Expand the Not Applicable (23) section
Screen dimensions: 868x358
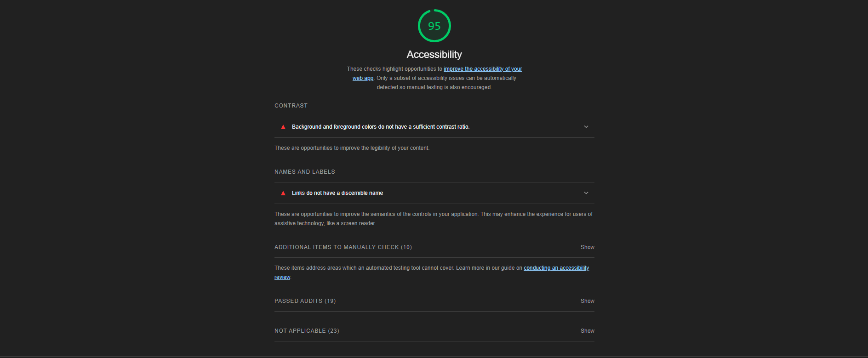pyautogui.click(x=307, y=331)
